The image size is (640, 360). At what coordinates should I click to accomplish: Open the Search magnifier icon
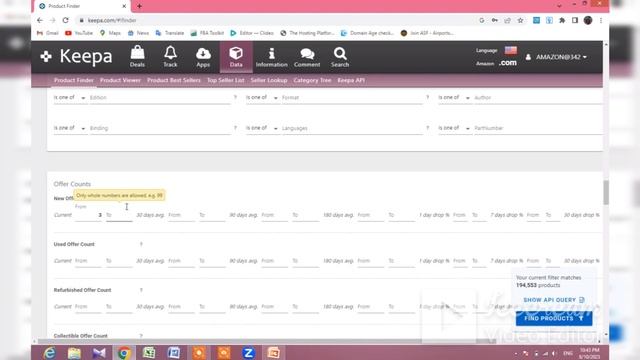click(340, 57)
